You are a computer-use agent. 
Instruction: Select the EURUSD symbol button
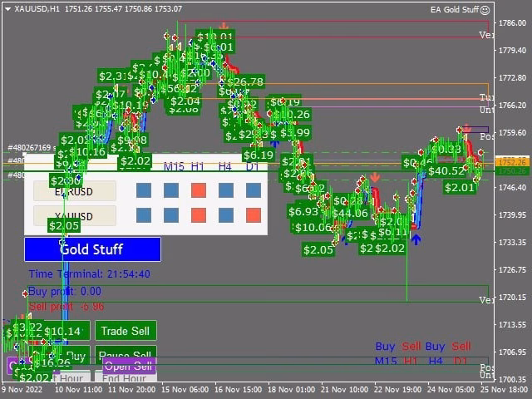pyautogui.click(x=75, y=191)
